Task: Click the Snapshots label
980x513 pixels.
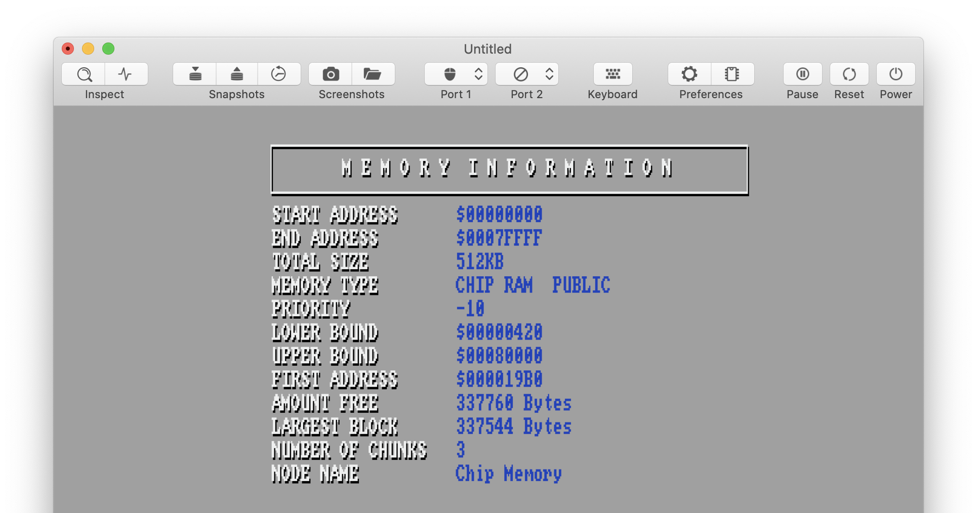Action: click(236, 95)
